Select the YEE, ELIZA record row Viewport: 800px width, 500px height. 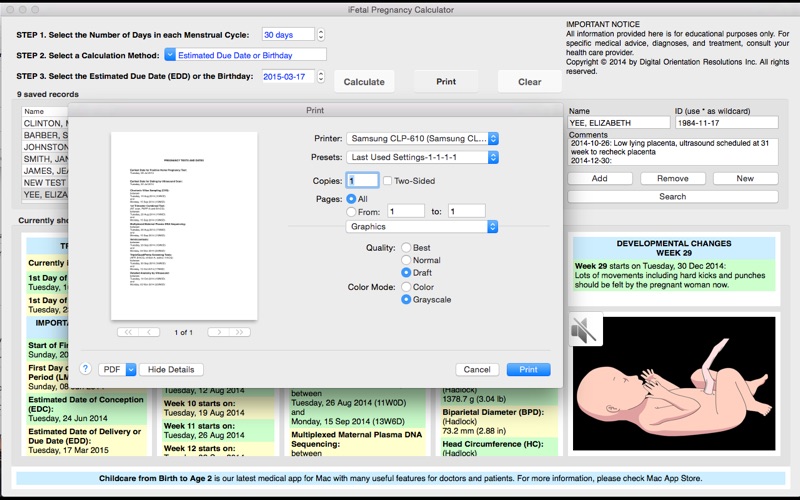(45, 194)
